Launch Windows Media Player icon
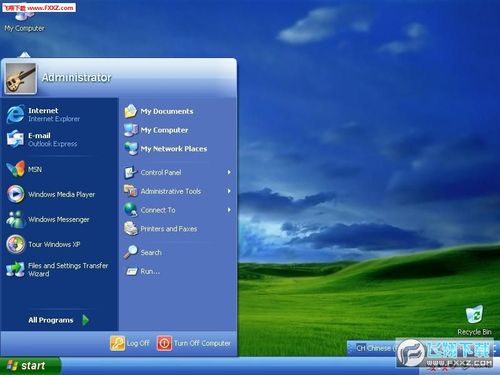 pyautogui.click(x=15, y=194)
